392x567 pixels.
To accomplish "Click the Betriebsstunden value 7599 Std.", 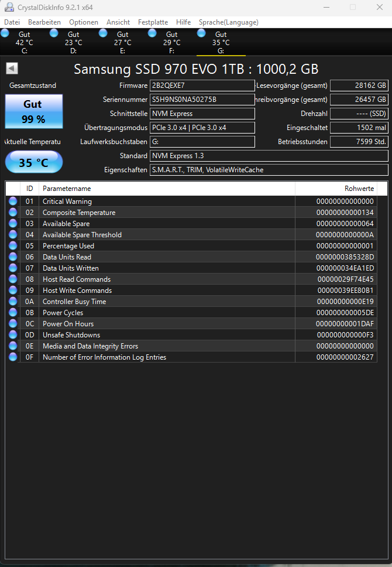I will [x=359, y=142].
